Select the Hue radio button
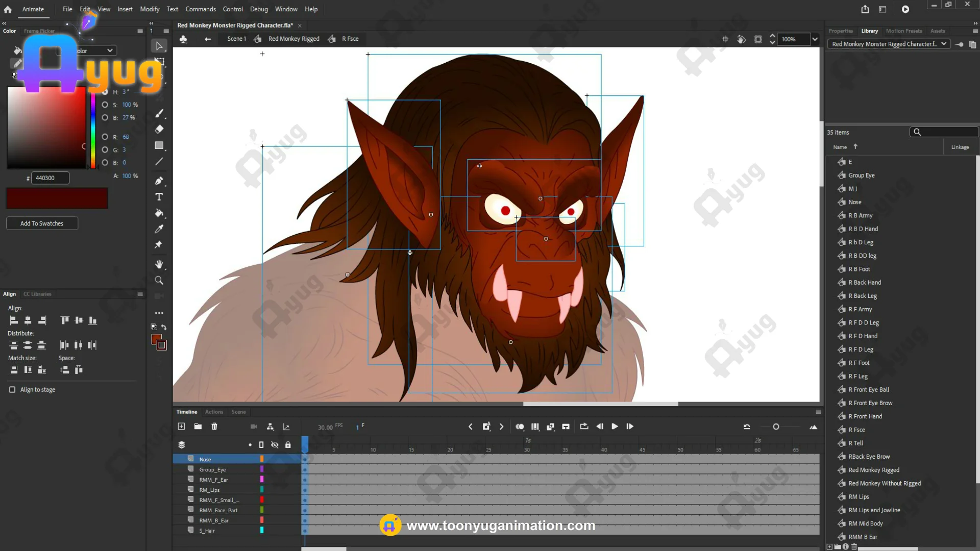Image resolution: width=980 pixels, height=551 pixels. tap(105, 92)
